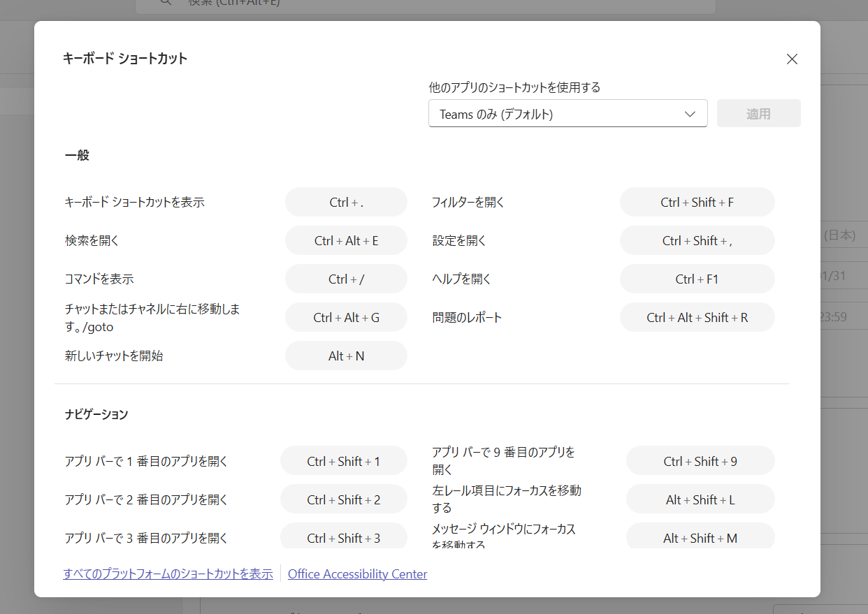Open the Teams のみ (デフォルト) dropdown
The width and height of the screenshot is (868, 614).
[x=567, y=114]
